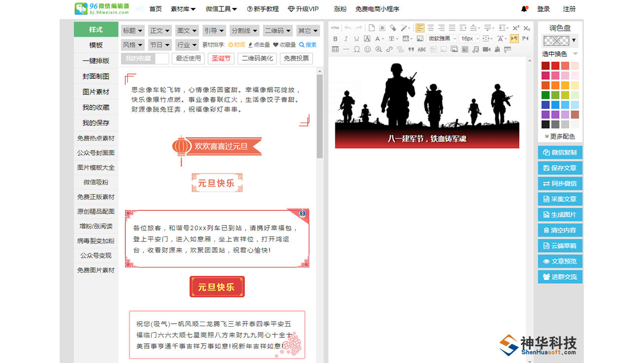Screen dimensions: 644x363
Task: Click the 96微信编辑器 logo
Action: click(x=102, y=8)
